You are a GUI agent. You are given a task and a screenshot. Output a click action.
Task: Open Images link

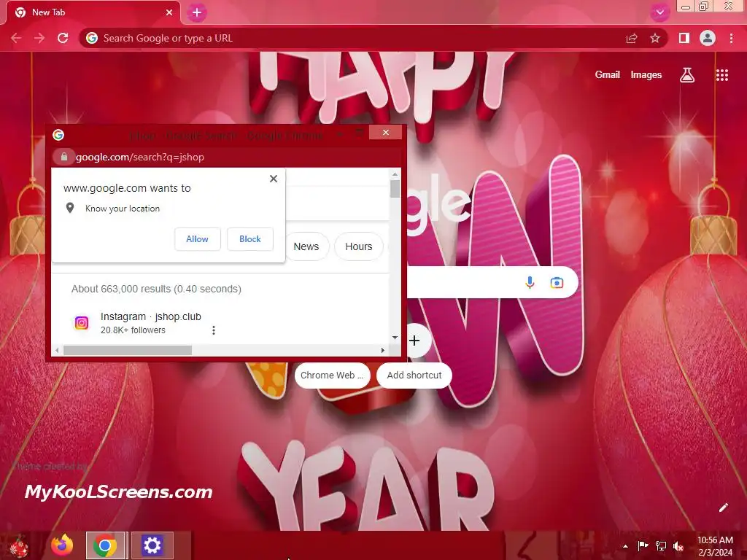[x=646, y=75]
